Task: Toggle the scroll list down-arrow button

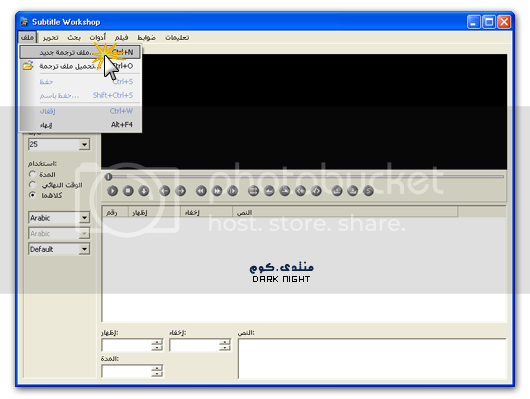Action: pyautogui.click(x=144, y=191)
